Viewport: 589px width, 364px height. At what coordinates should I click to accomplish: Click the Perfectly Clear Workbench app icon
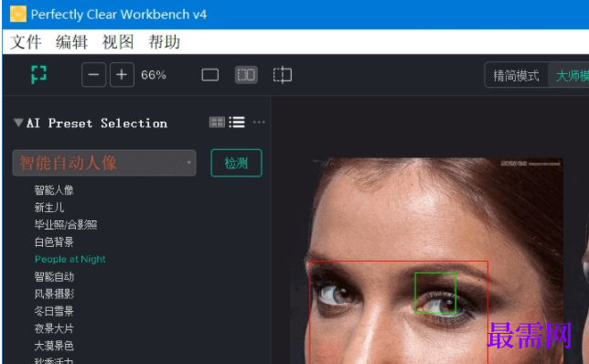[x=18, y=15]
